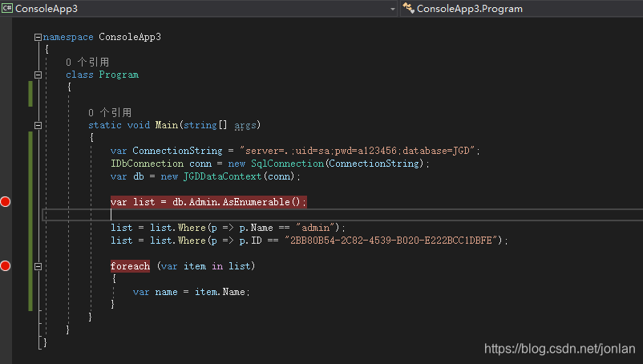
Task: Click the Main method name
Action: [x=167, y=125]
